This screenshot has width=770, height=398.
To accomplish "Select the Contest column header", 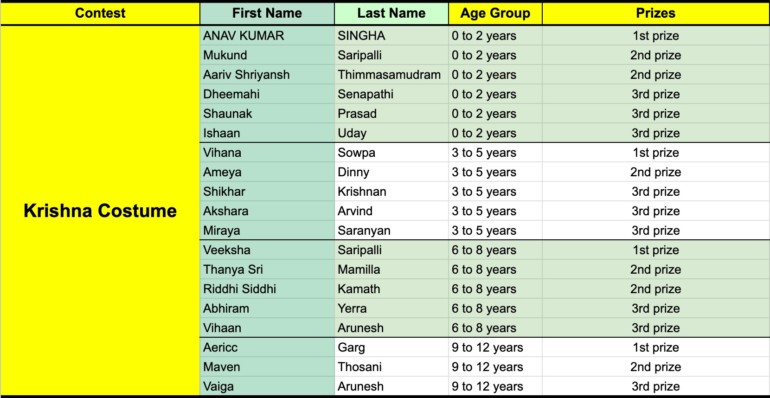I will tap(100, 13).
